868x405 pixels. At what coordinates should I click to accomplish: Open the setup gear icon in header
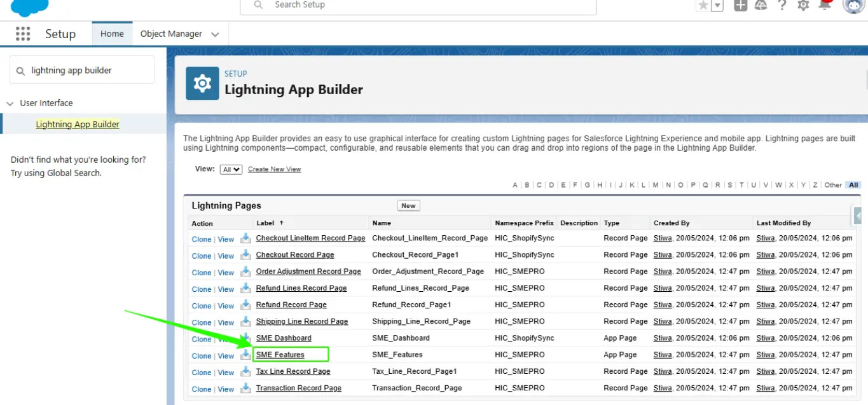(803, 5)
